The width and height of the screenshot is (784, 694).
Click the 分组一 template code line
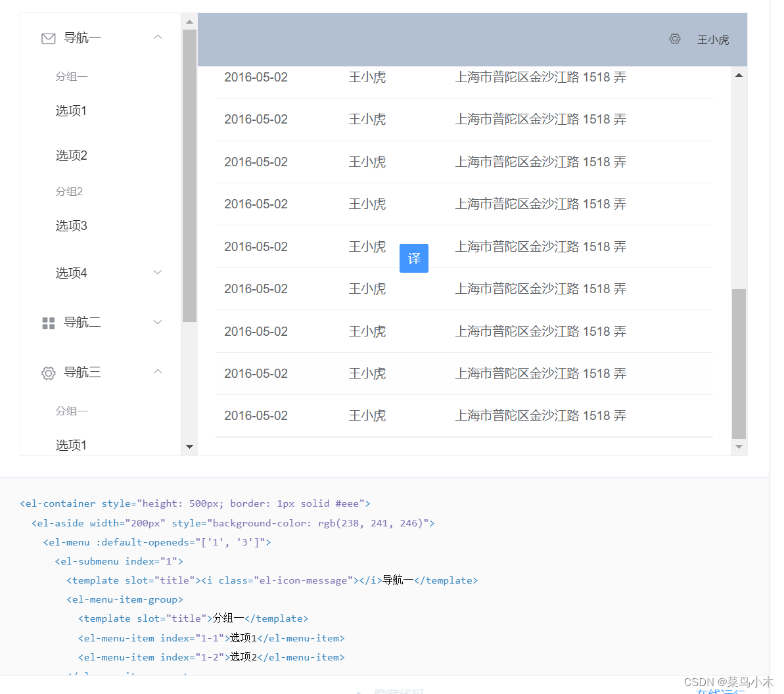point(193,618)
